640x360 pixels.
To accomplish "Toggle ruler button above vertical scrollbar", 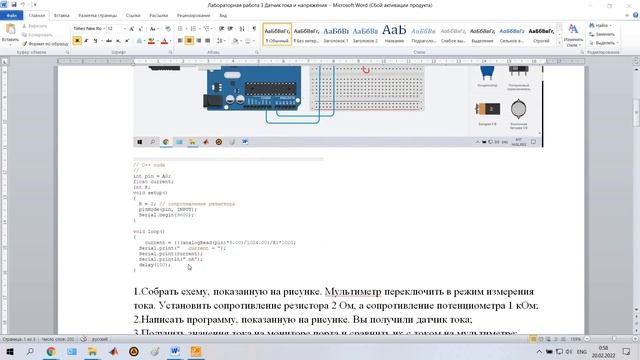I will tap(636, 61).
